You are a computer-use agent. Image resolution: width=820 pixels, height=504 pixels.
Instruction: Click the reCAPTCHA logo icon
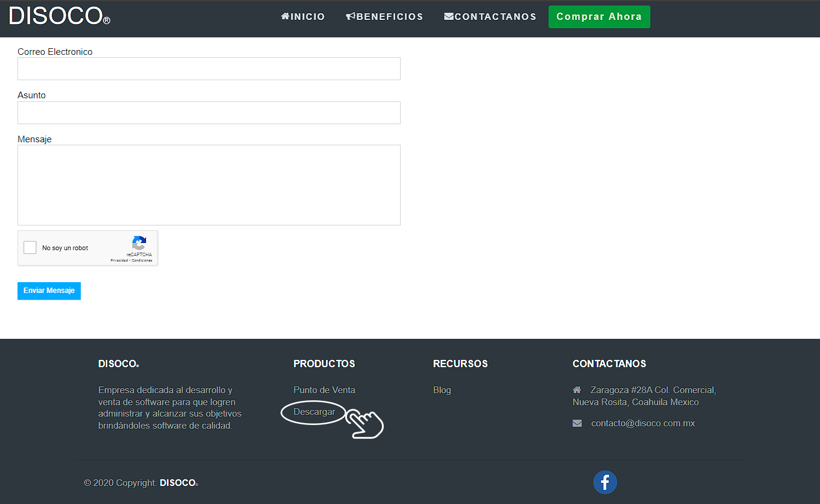coord(139,244)
